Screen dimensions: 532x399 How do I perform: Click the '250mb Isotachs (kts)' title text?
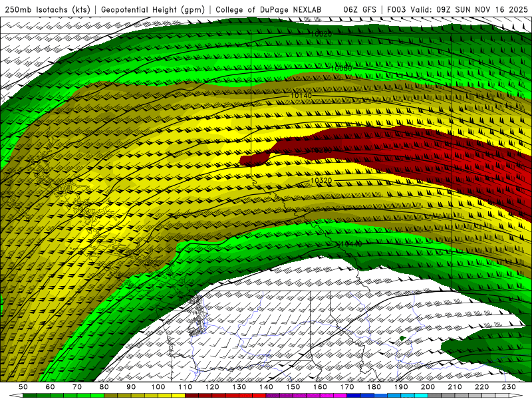(x=47, y=9)
